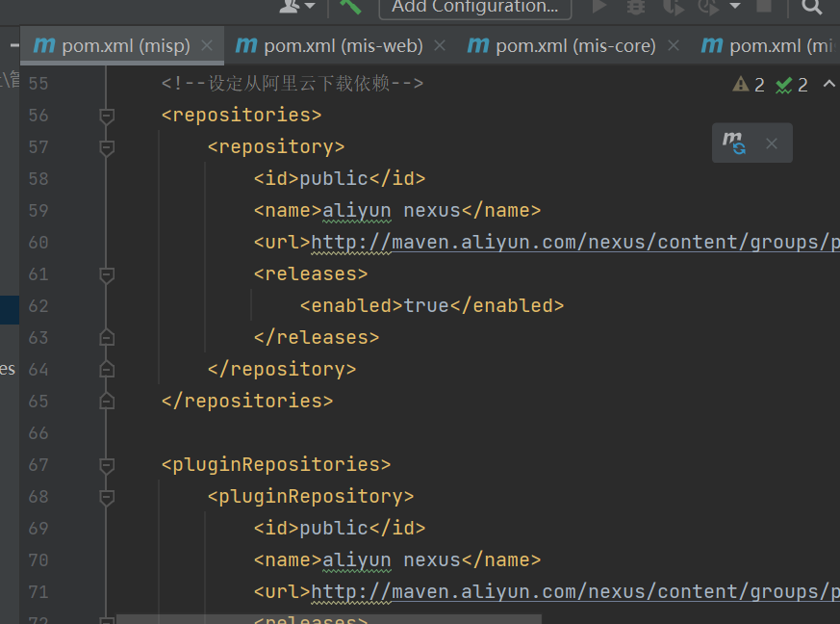Click the inspection widget up arrow
Viewport: 840px width, 624px height.
(829, 84)
